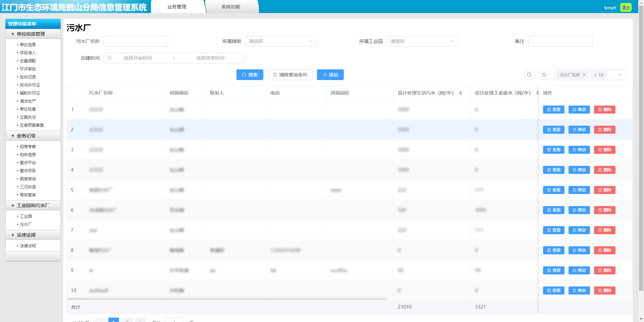This screenshot has width=644, height=322.
Task: View row 8 with 查看 button
Action: pos(554,250)
